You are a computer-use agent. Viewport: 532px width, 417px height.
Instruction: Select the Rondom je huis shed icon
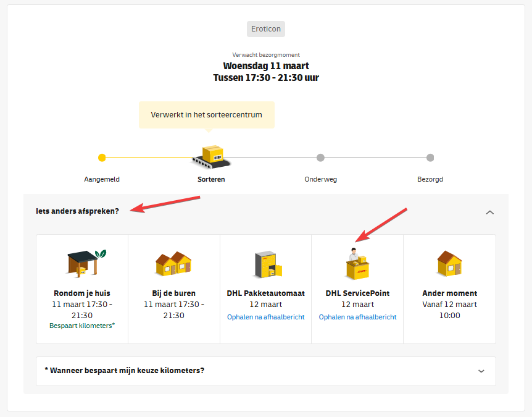coord(86,264)
